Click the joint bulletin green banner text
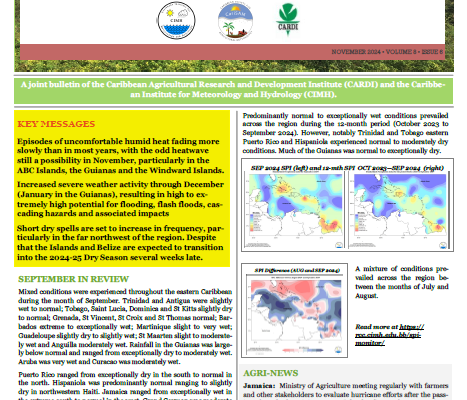The height and width of the screenshot is (400, 467). (233, 89)
